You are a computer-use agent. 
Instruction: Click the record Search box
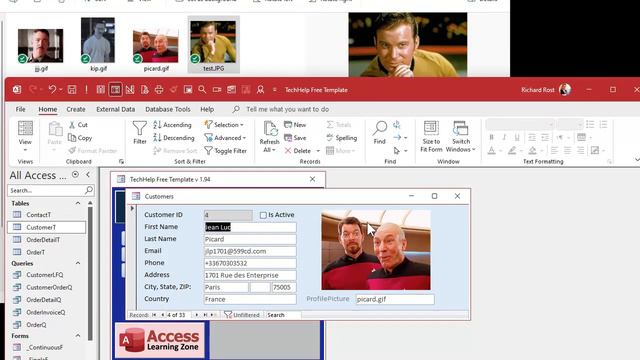(283, 315)
